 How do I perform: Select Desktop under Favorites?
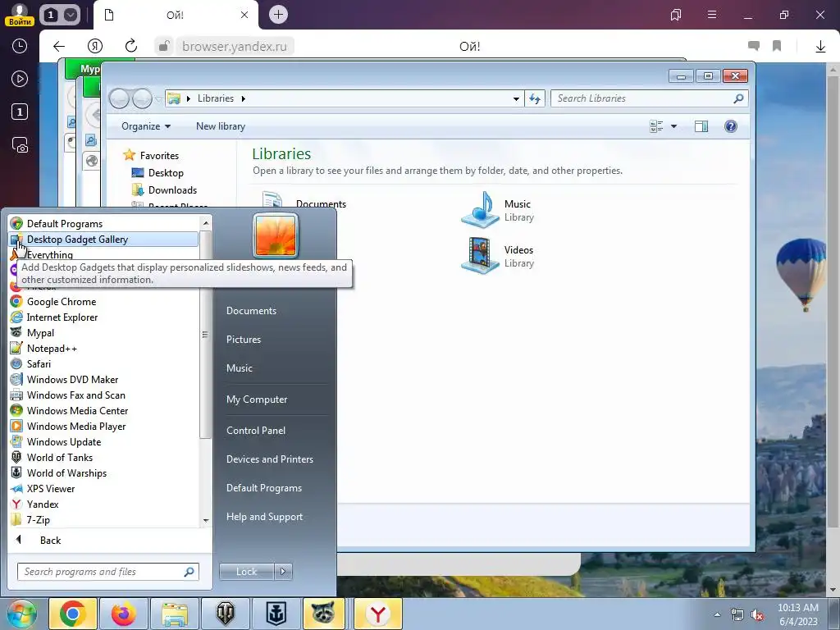pos(166,173)
